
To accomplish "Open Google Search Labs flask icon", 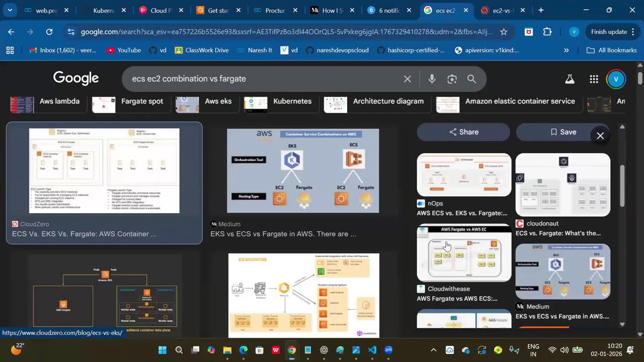I will (x=570, y=79).
